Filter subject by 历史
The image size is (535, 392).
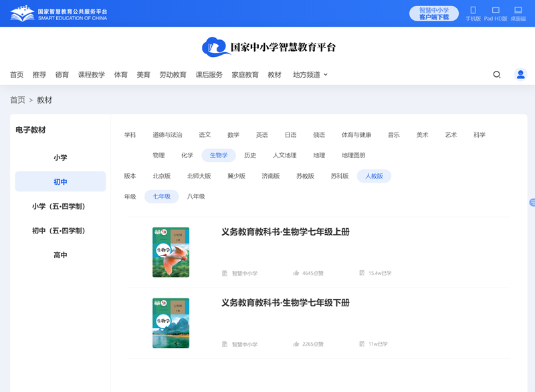coord(250,155)
